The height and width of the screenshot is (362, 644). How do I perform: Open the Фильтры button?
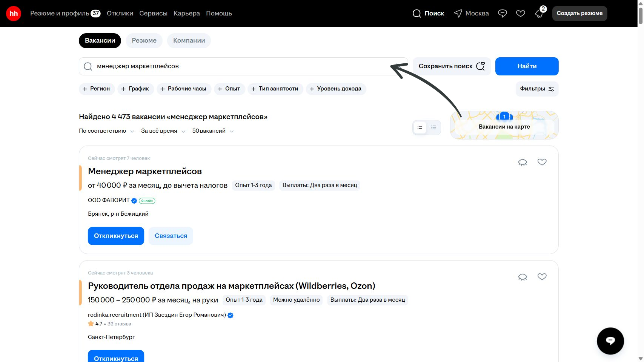click(x=537, y=89)
